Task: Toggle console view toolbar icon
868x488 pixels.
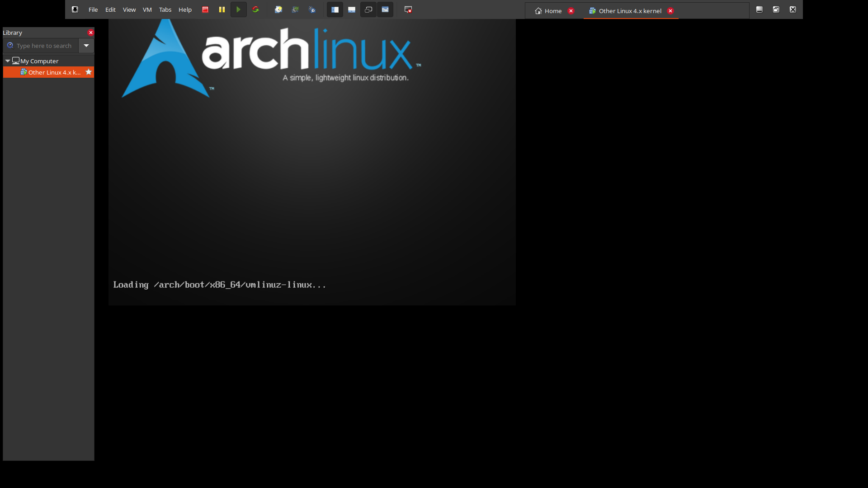Action: click(385, 9)
